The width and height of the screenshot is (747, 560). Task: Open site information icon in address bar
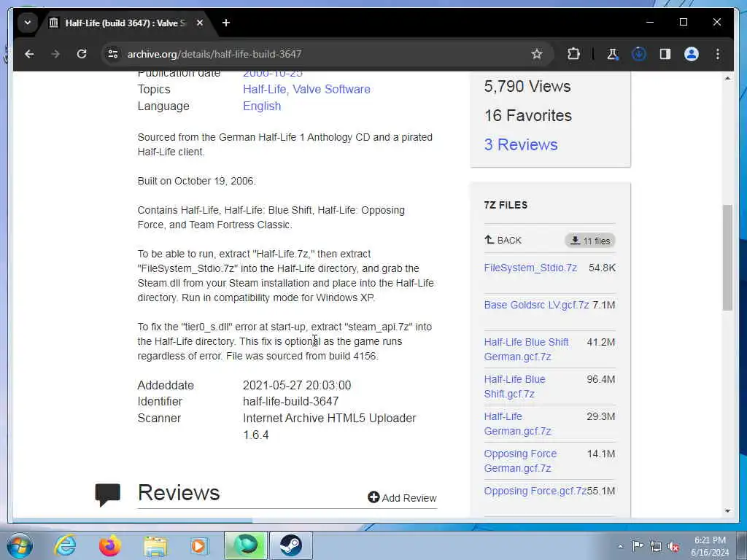(113, 54)
